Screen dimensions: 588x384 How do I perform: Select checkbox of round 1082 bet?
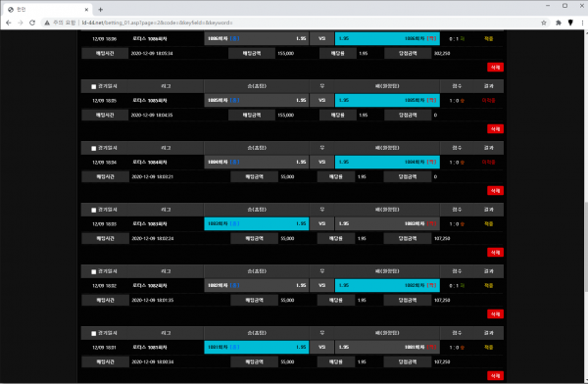(94, 272)
